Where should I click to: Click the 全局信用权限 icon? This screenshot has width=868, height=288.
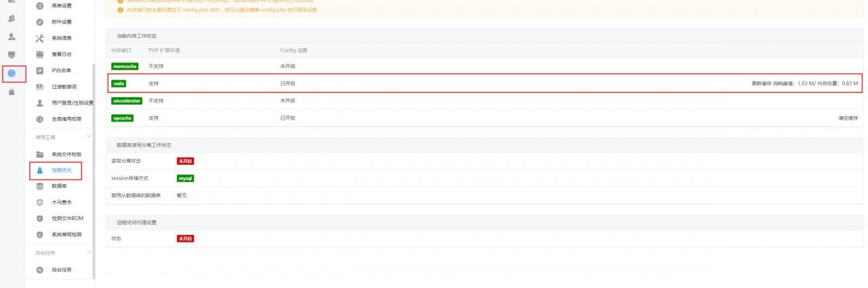[40, 120]
